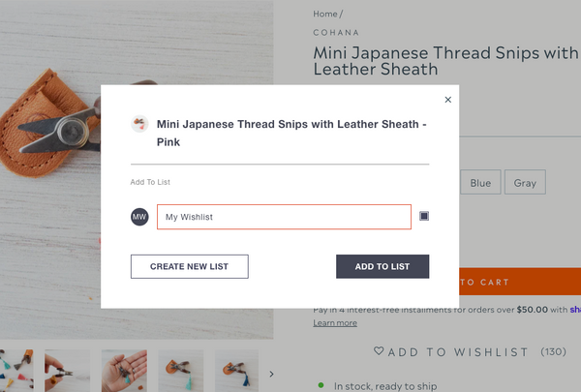This screenshot has width=581, height=392.
Task: Open the Cohana brand link
Action: tap(336, 33)
